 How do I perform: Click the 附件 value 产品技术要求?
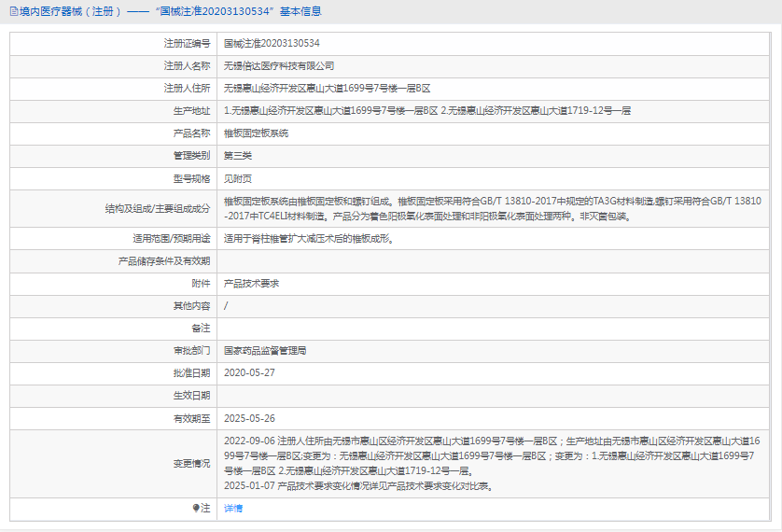click(251, 283)
